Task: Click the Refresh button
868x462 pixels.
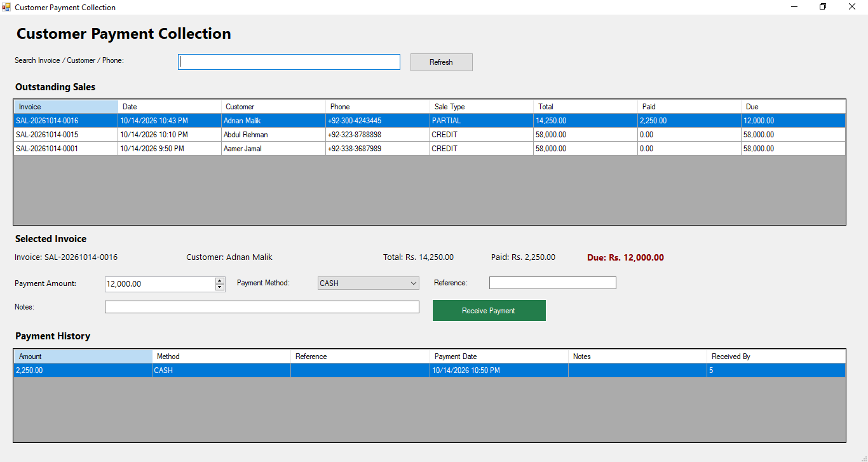Action: (441, 62)
